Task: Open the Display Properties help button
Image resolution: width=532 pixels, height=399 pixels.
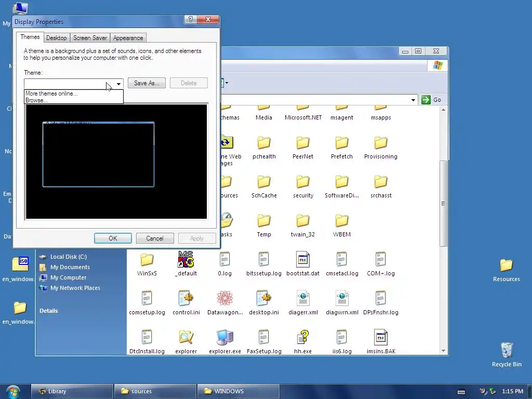Action: (190, 19)
